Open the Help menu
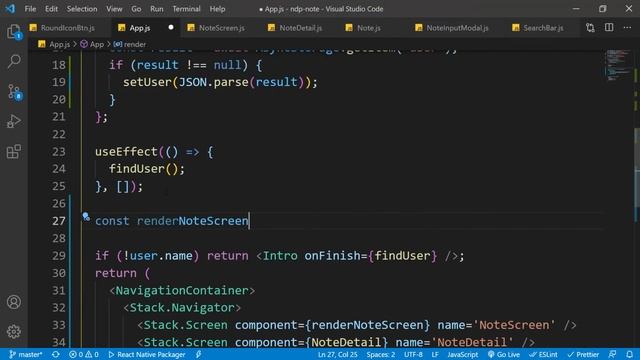The height and width of the screenshot is (360, 640). pyautogui.click(x=217, y=9)
